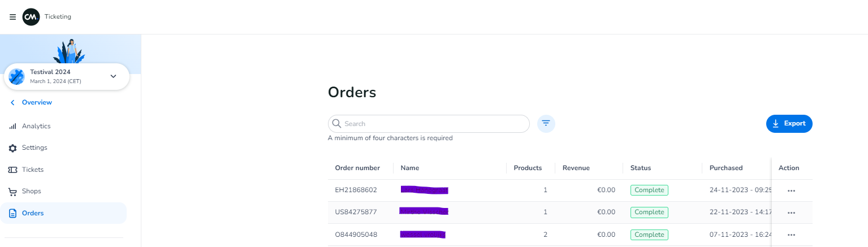This screenshot has height=247, width=868.
Task: Go back to Overview
Action: click(x=36, y=102)
